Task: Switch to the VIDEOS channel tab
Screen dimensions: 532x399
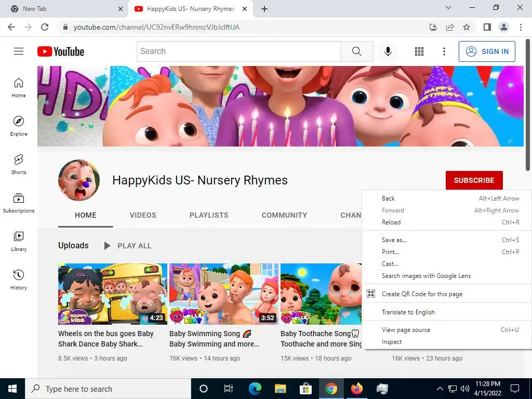Action: point(143,215)
